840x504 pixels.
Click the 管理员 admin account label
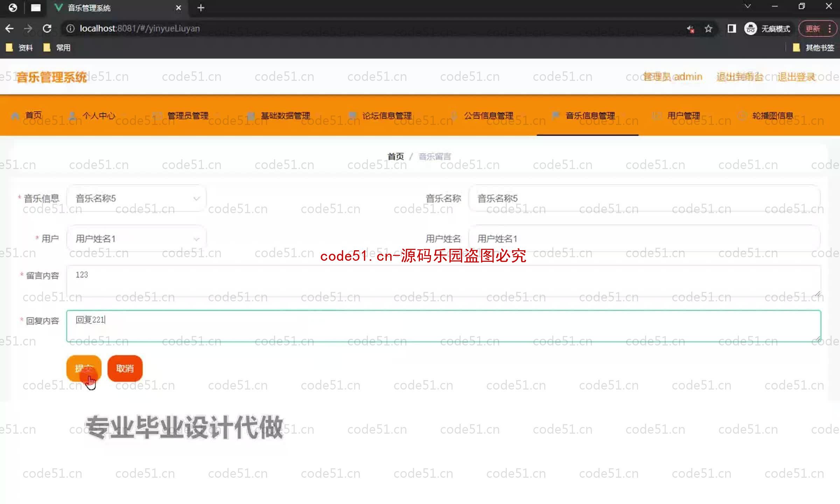click(673, 77)
